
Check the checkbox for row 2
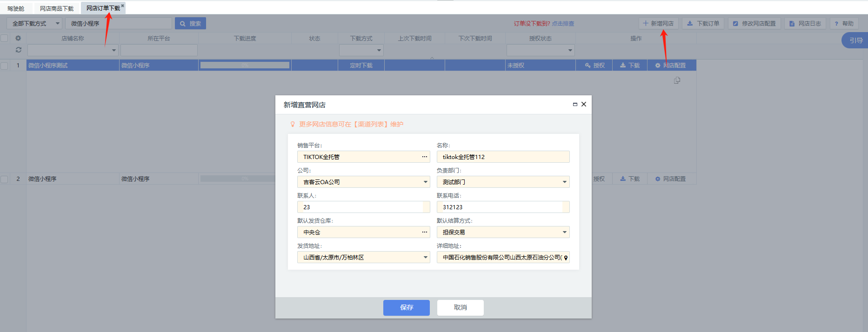coord(4,179)
